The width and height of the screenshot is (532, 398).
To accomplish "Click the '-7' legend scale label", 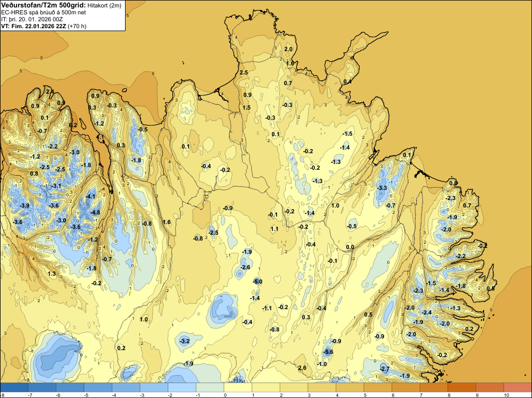I will 30,395.
